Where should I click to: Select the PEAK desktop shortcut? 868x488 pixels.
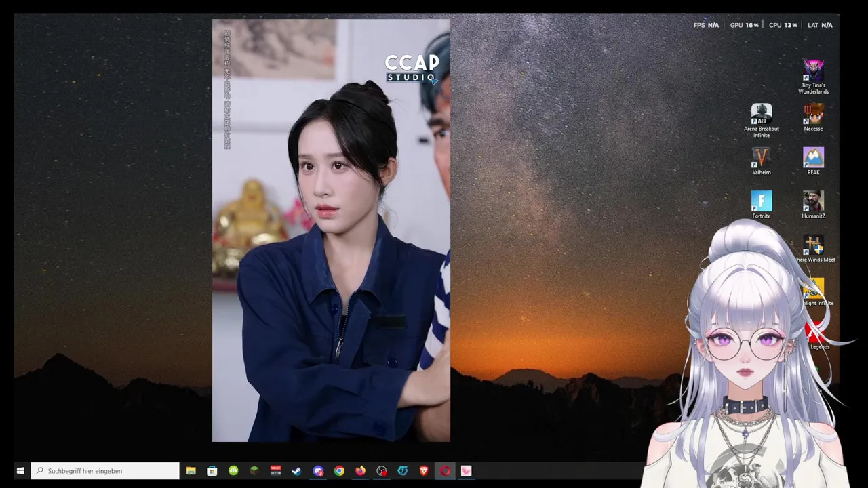click(813, 161)
